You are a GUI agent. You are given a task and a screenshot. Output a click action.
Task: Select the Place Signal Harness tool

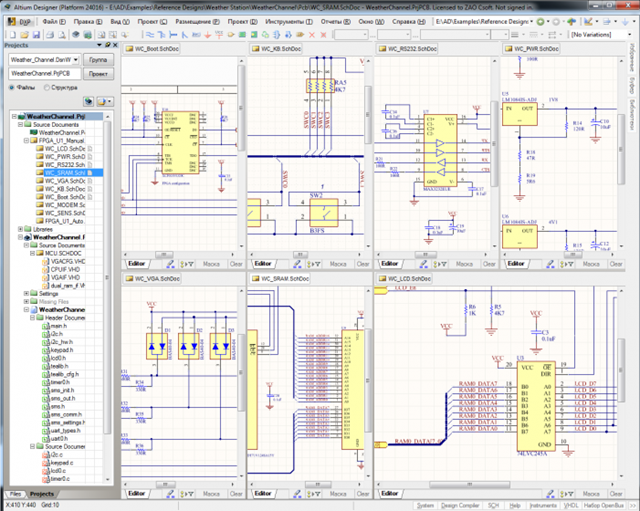point(173,35)
